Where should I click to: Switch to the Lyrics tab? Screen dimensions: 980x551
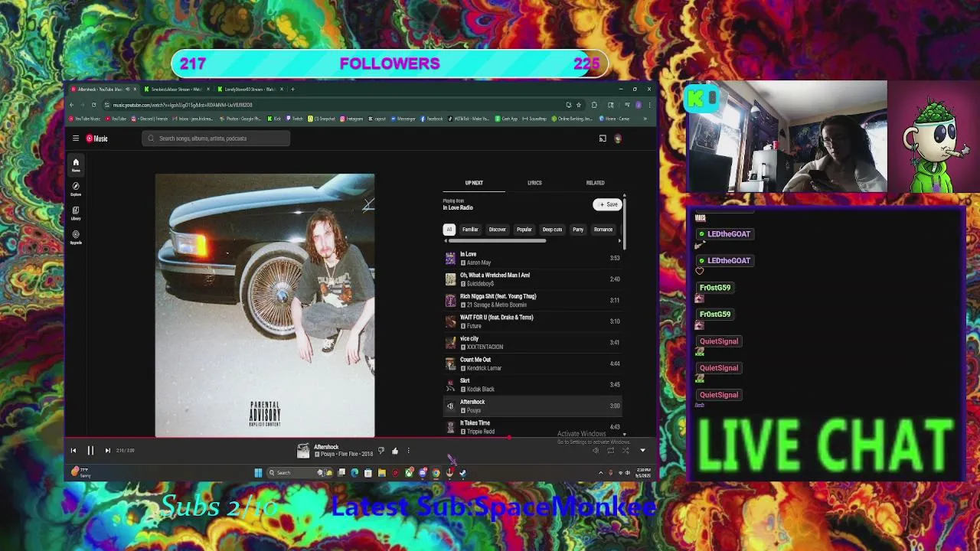[x=534, y=183]
